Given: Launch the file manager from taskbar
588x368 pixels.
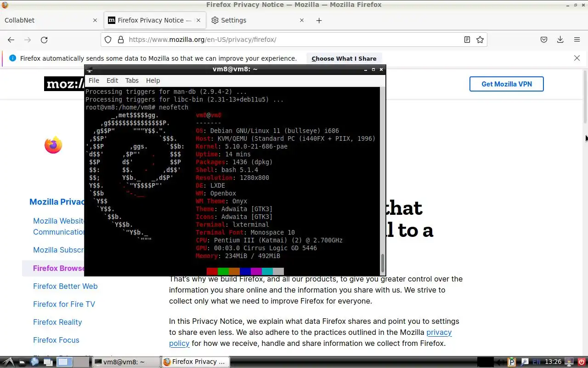Looking at the screenshot, I should [23, 362].
